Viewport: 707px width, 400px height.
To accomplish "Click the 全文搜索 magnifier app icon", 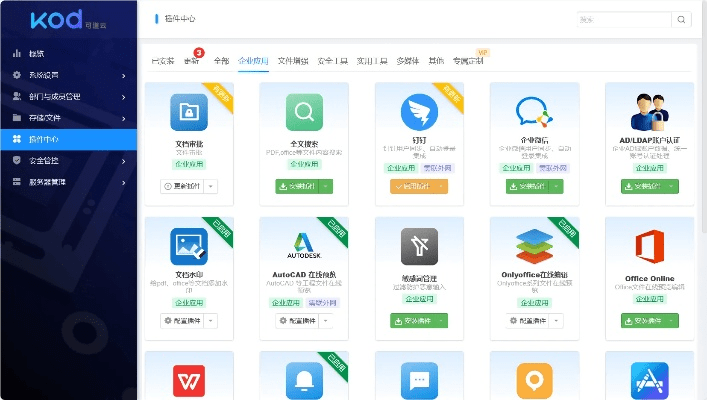I will pos(304,112).
